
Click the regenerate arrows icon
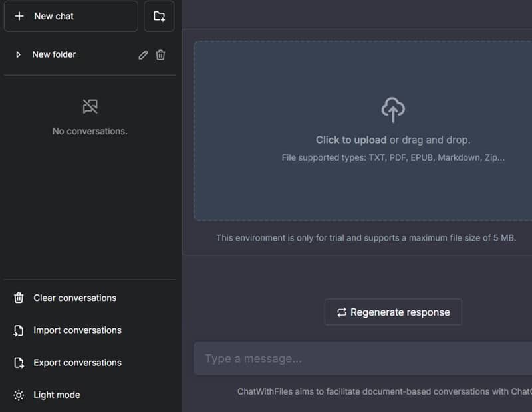coord(342,312)
